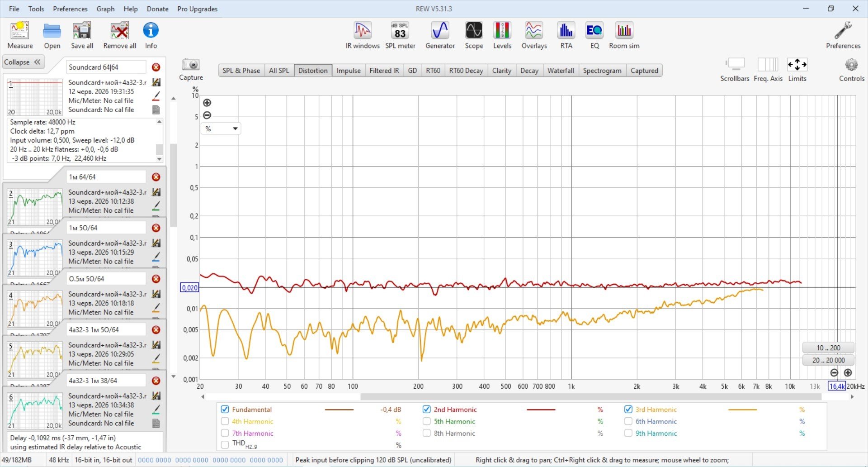Open the SPL meter tool
Viewport: 868px width, 467px height.
coord(400,35)
